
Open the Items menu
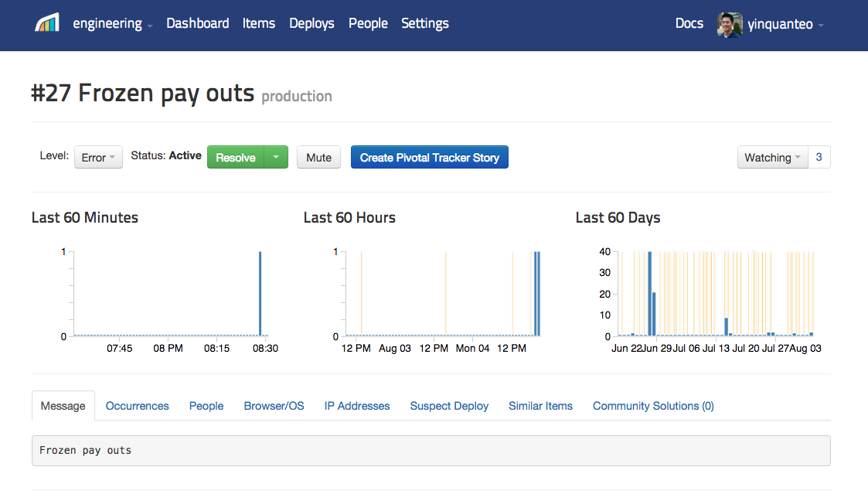pos(258,23)
